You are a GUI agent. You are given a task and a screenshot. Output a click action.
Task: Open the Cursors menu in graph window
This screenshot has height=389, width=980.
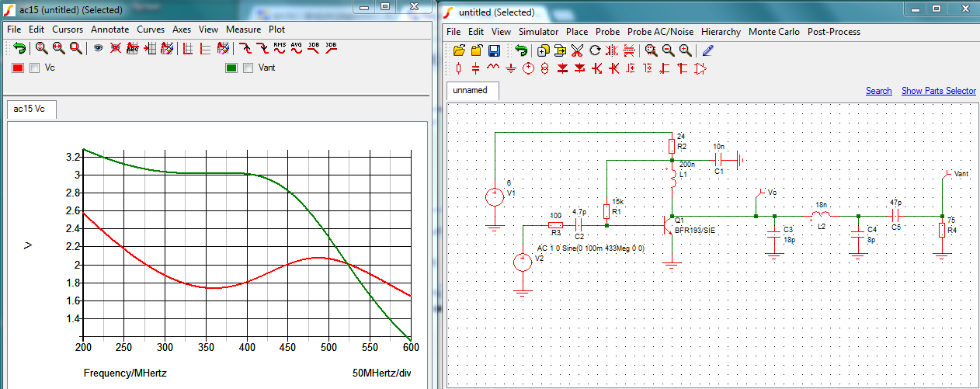click(x=68, y=30)
